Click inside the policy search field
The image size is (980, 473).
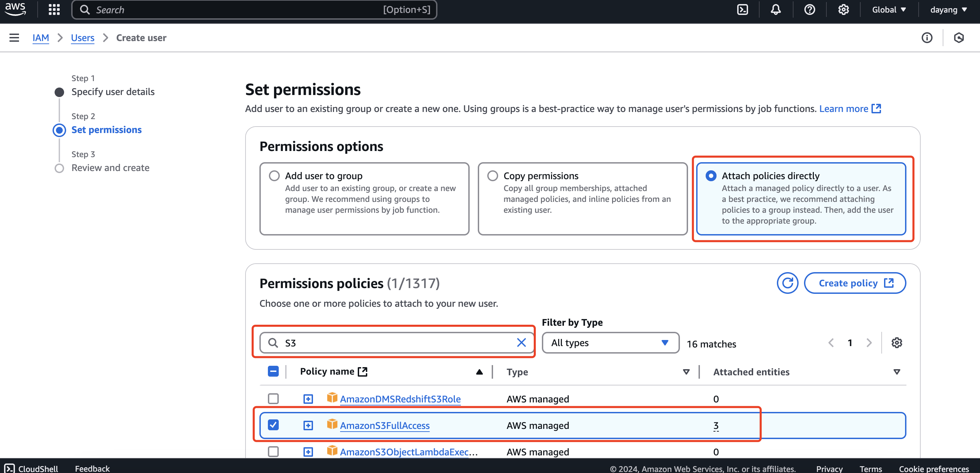click(396, 342)
